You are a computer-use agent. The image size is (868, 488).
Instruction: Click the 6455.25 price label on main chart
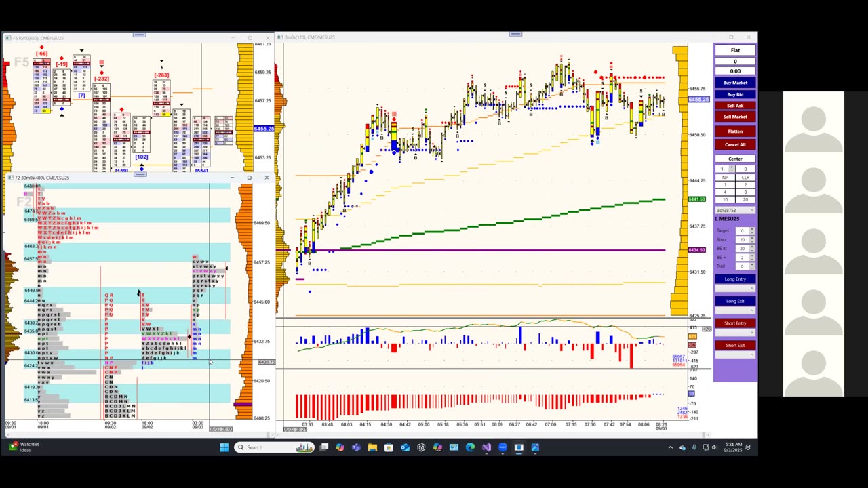699,100
